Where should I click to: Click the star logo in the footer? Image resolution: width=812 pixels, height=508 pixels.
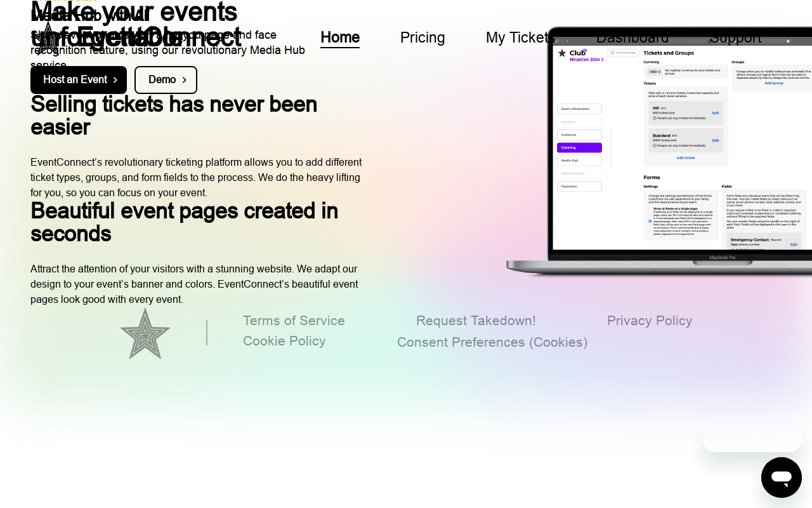pos(145,333)
